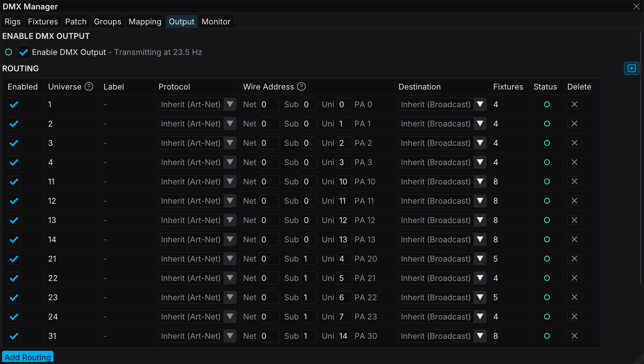Image resolution: width=644 pixels, height=364 pixels.
Task: Disable universe 2 routing checkbox
Action: click(14, 124)
